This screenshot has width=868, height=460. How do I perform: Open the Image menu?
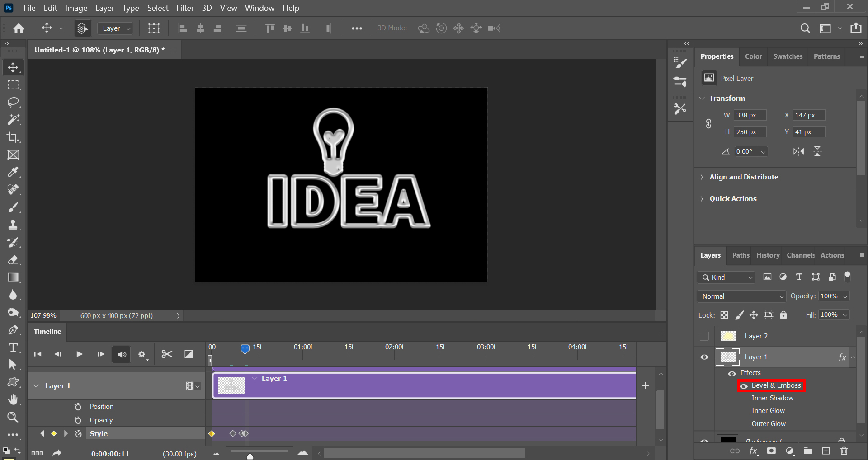[x=76, y=8]
